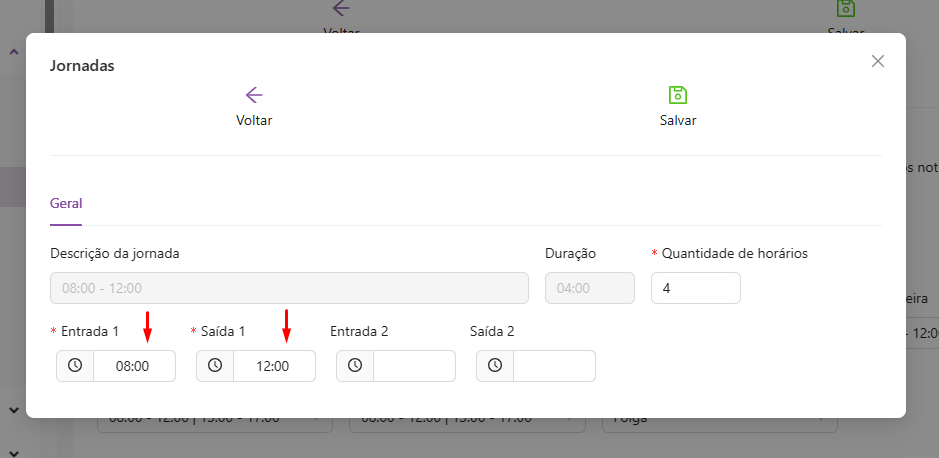Click the Saída 1 time field 12:00

point(274,366)
